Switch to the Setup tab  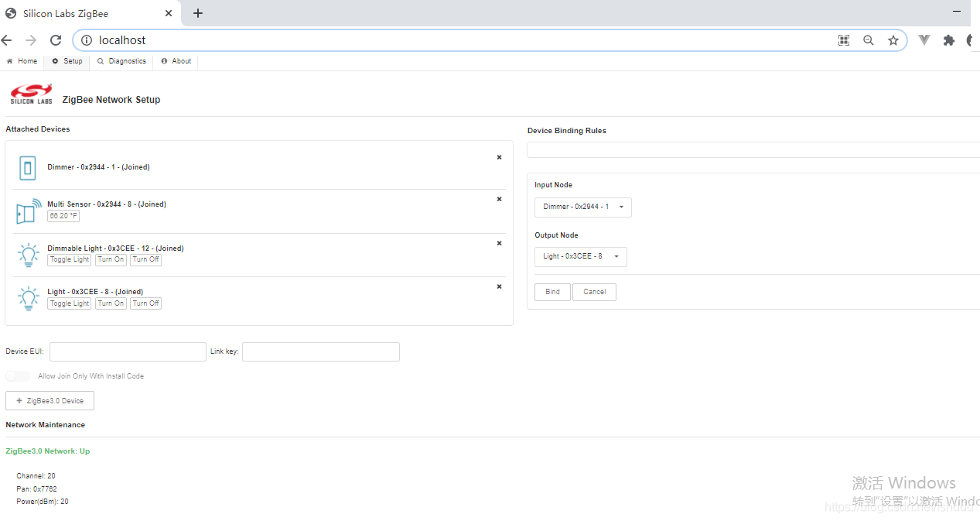[x=67, y=61]
